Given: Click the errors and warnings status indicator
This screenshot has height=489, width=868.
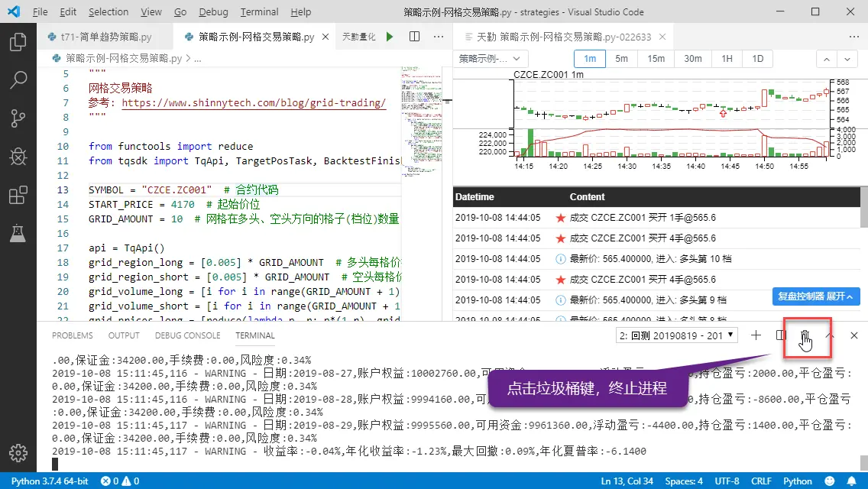Looking at the screenshot, I should [x=120, y=481].
